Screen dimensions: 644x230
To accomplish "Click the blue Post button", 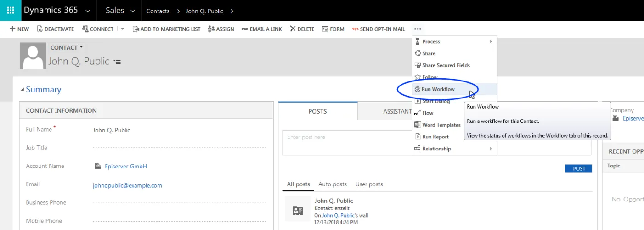I will (x=578, y=168).
